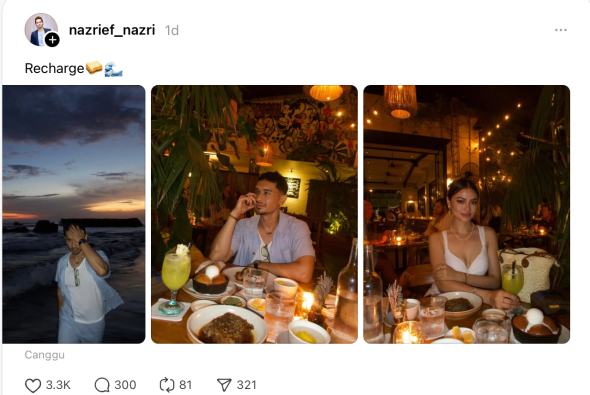The height and width of the screenshot is (395, 590).
Task: Like the post with the heart icon
Action: point(33,385)
